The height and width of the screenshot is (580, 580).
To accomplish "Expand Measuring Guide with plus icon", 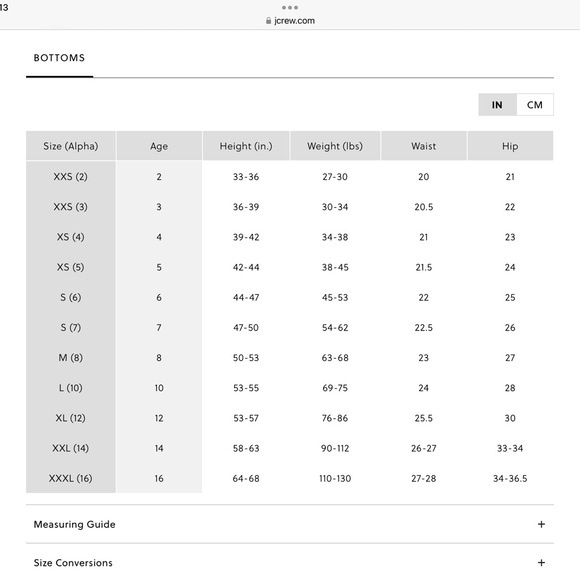I will (541, 524).
